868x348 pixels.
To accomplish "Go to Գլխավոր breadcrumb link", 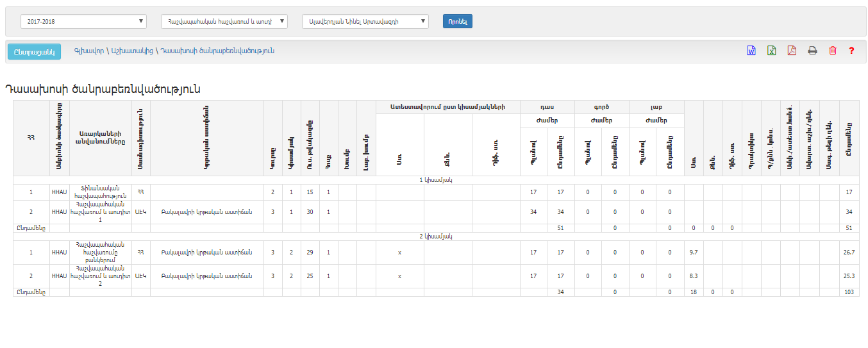I will 88,51.
